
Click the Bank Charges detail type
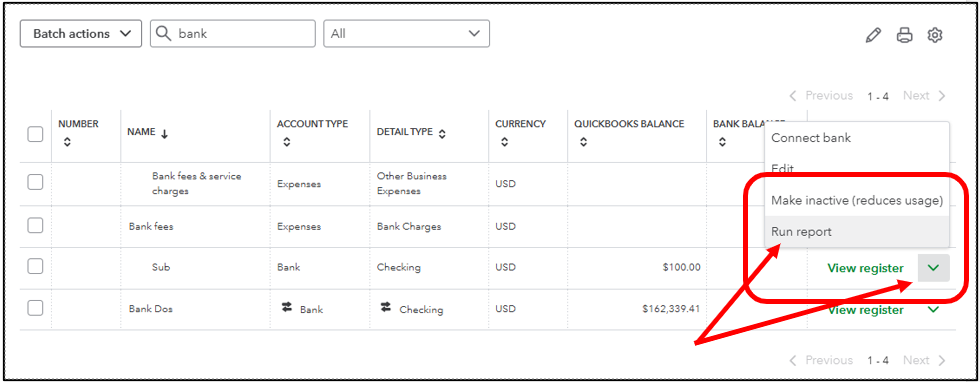(409, 226)
